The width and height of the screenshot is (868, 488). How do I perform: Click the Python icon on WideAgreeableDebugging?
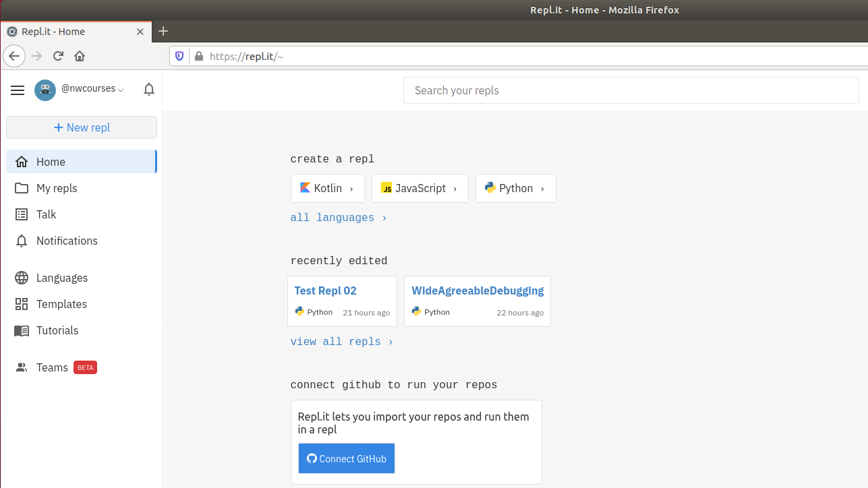417,311
